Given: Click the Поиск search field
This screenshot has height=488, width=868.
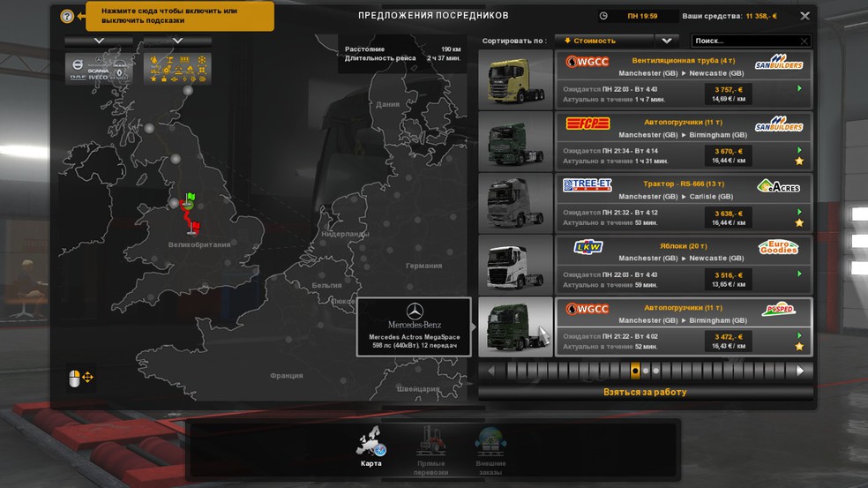Looking at the screenshot, I should [745, 41].
